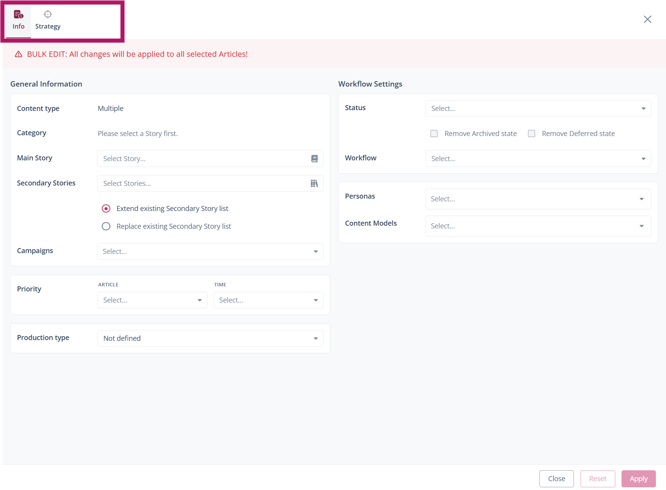This screenshot has height=490, width=666.
Task: Open the Personas select arrow
Action: (x=642, y=199)
